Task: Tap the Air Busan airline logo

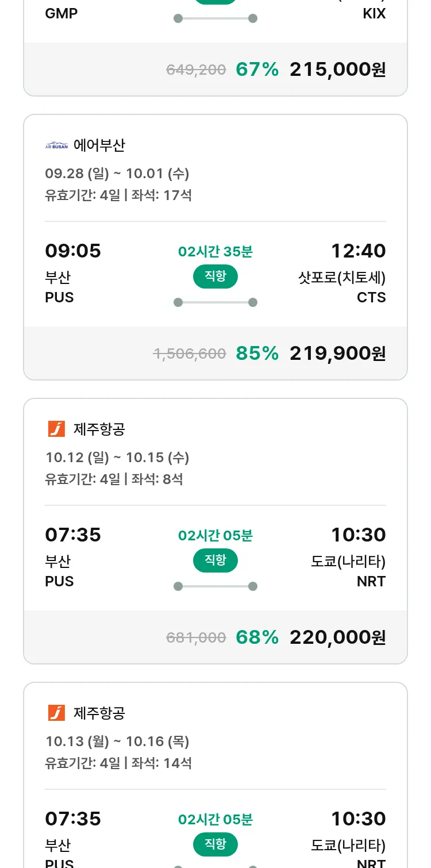Action: [56, 145]
